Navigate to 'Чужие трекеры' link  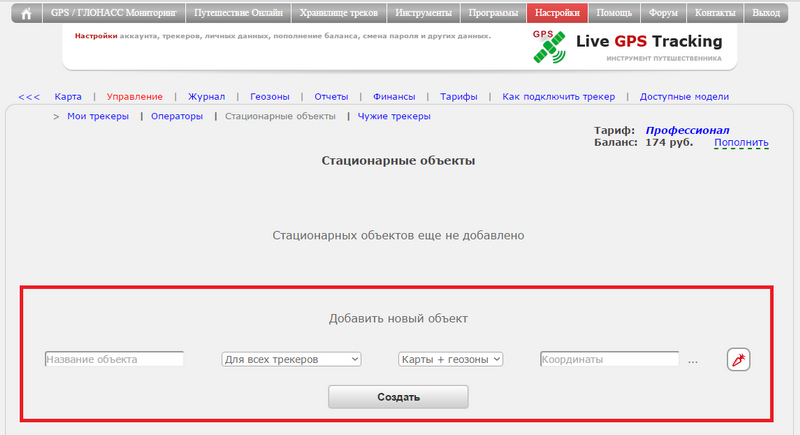pyautogui.click(x=393, y=117)
